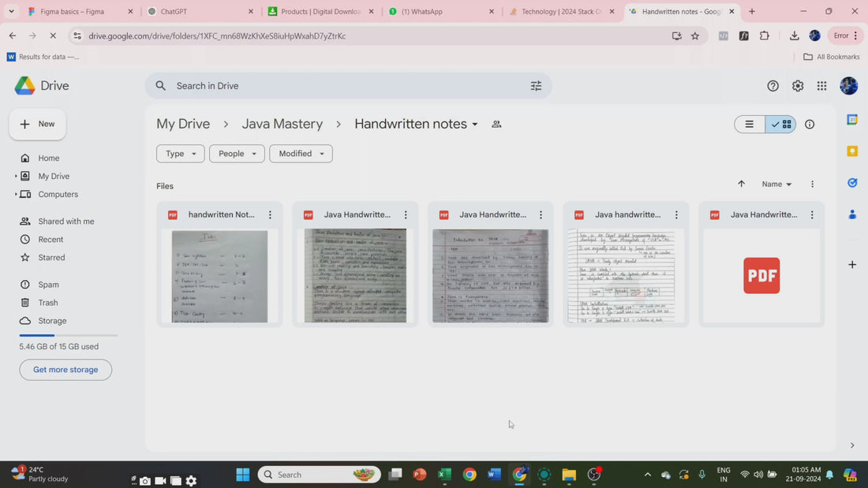
Task: Go to Shared with me
Action: point(65,222)
